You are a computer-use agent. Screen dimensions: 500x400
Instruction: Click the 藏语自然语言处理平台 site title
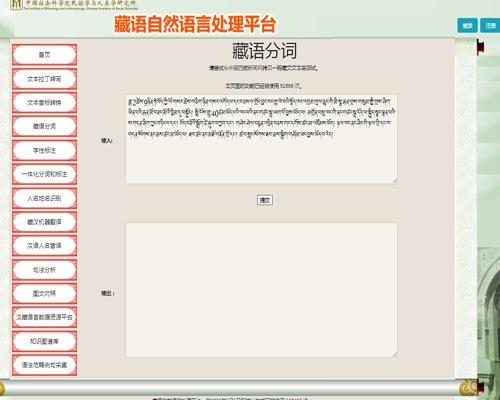click(195, 24)
